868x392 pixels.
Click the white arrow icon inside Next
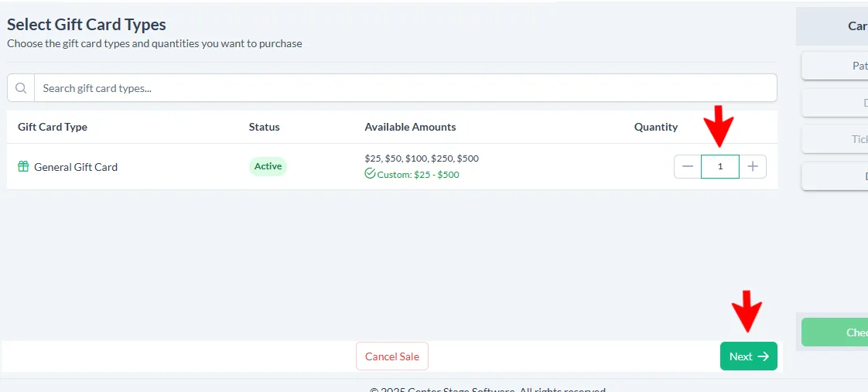point(764,356)
